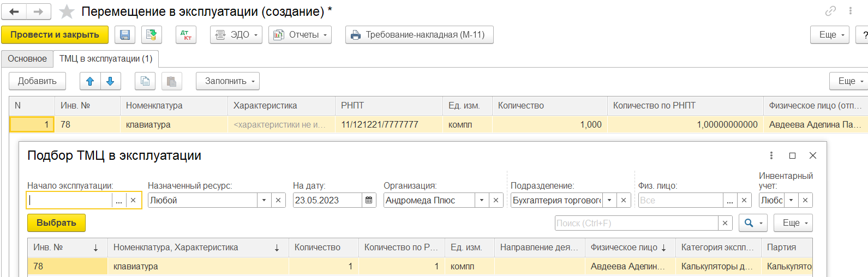The height and width of the screenshot is (277, 868).
Task: Expand the Заполнить dropdown
Action: point(228,81)
